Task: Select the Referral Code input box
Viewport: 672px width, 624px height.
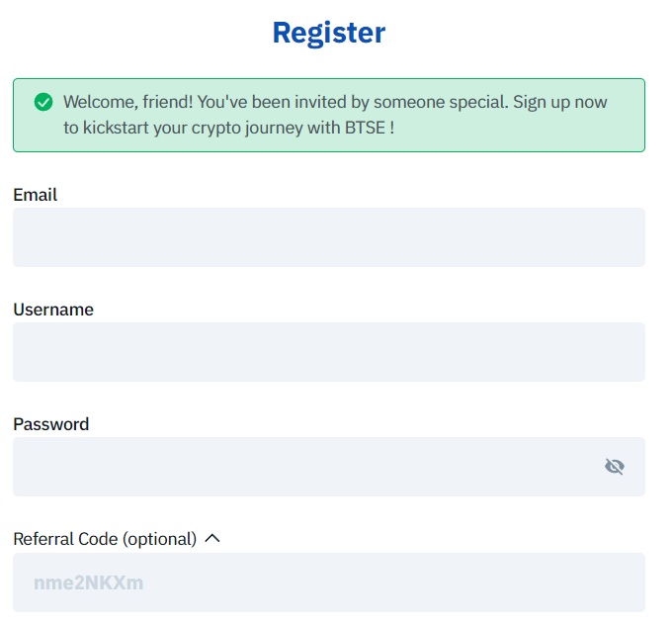Action: 329,582
